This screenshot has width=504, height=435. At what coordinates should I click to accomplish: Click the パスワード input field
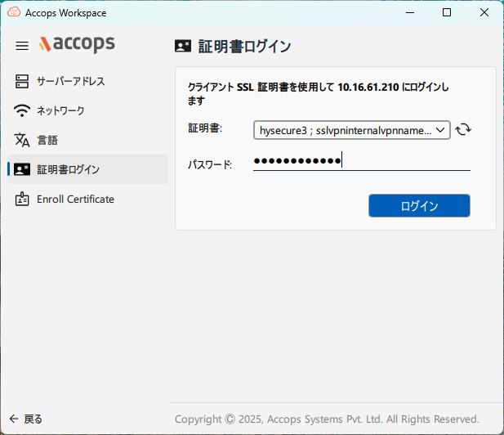(x=362, y=161)
